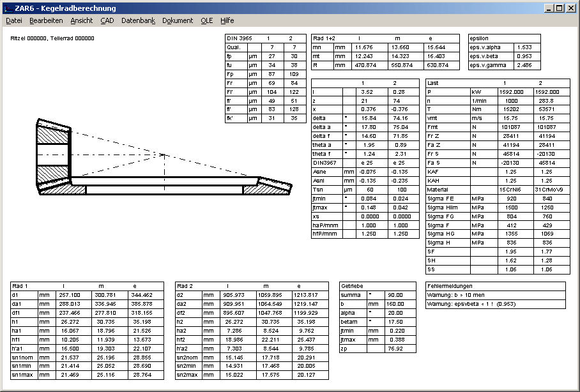Open the Datenbank menu

(138, 20)
